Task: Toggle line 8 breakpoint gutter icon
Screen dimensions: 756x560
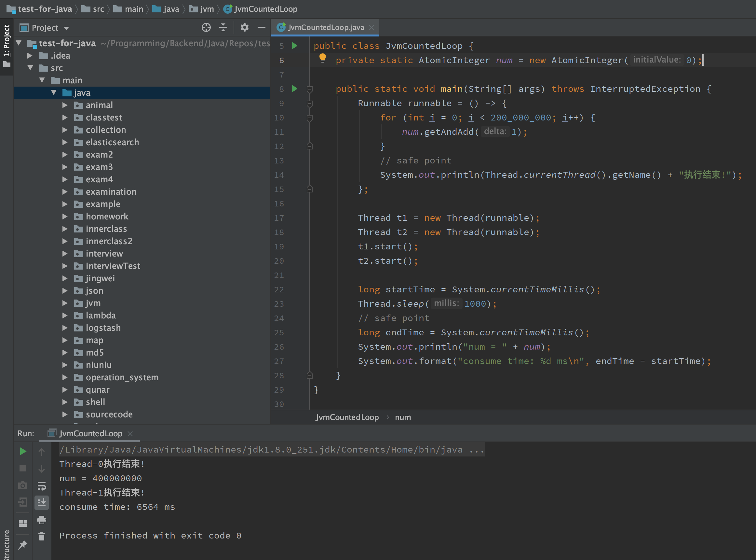Action: pyautogui.click(x=294, y=89)
